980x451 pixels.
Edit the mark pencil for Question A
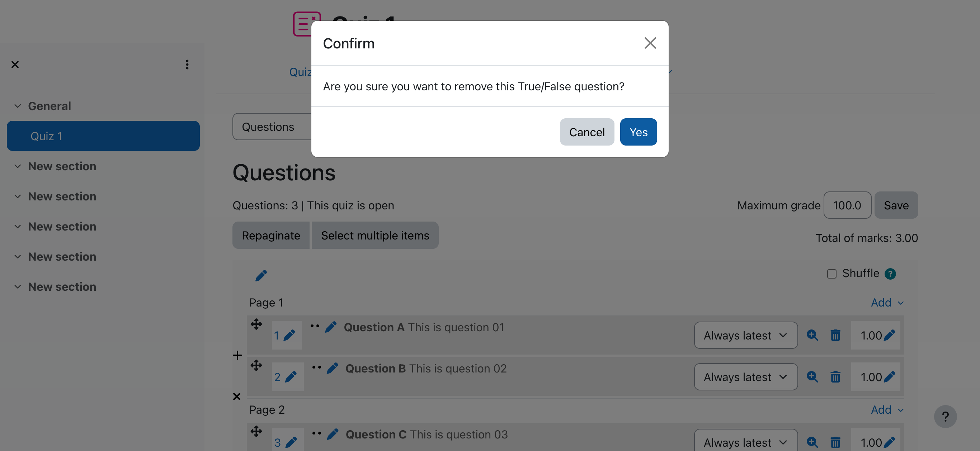(889, 336)
